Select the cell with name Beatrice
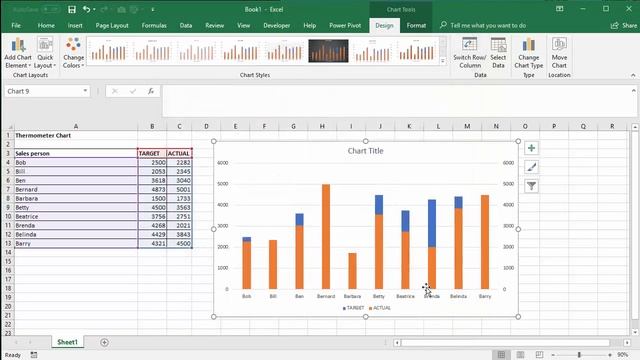This screenshot has width=640, height=360. coord(76,216)
